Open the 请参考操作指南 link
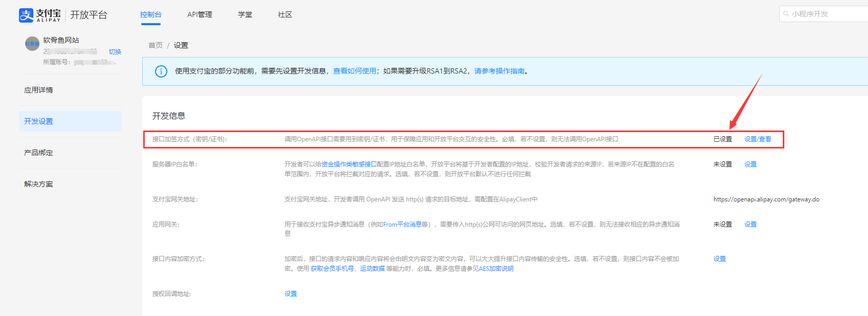Image resolution: width=868 pixels, height=316 pixels. pyautogui.click(x=499, y=71)
